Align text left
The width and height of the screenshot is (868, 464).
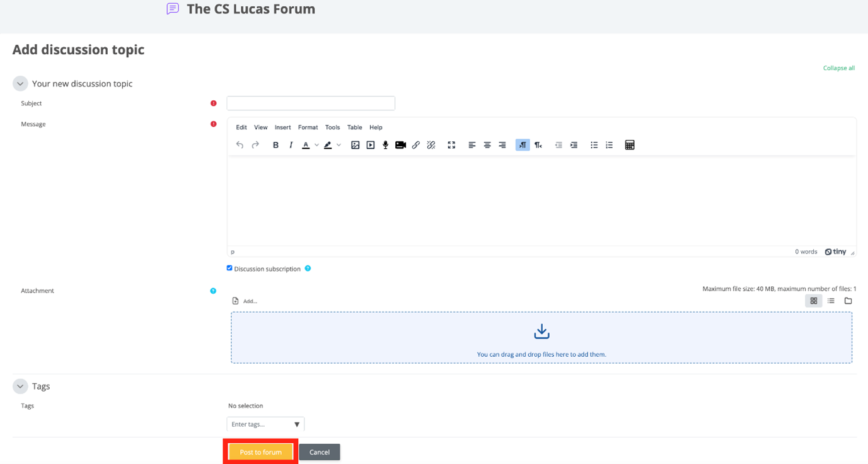pyautogui.click(x=472, y=145)
